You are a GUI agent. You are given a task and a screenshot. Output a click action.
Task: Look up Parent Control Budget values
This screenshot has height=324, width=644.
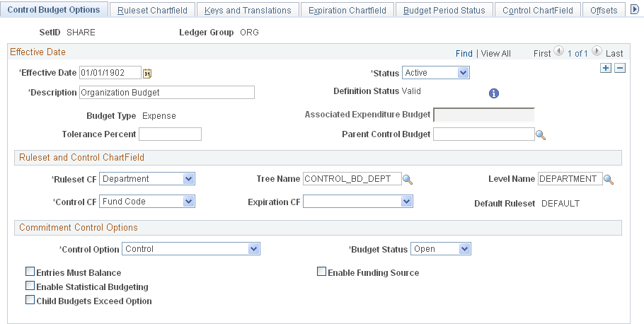tap(541, 134)
